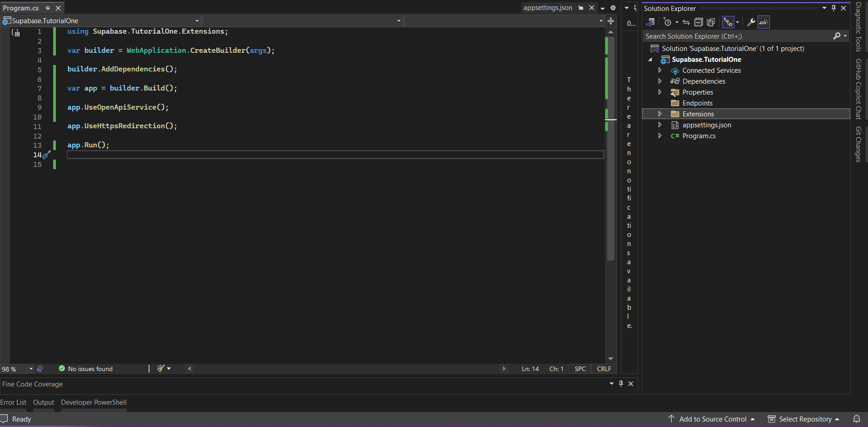Close the Program.cs tab
Image resolution: width=868 pixels, height=427 pixels.
58,8
